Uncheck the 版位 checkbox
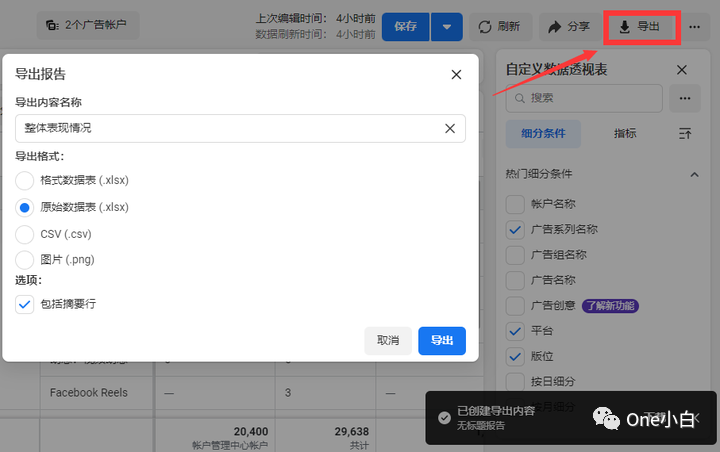The height and width of the screenshot is (452, 720). click(515, 356)
